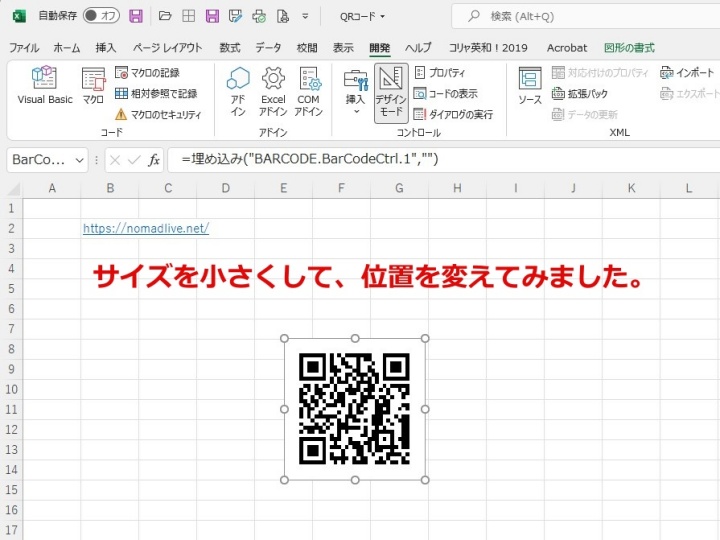This screenshot has height=540, width=720.
Task: Click the printer check icon in quick access toolbar
Action: click(x=259, y=16)
